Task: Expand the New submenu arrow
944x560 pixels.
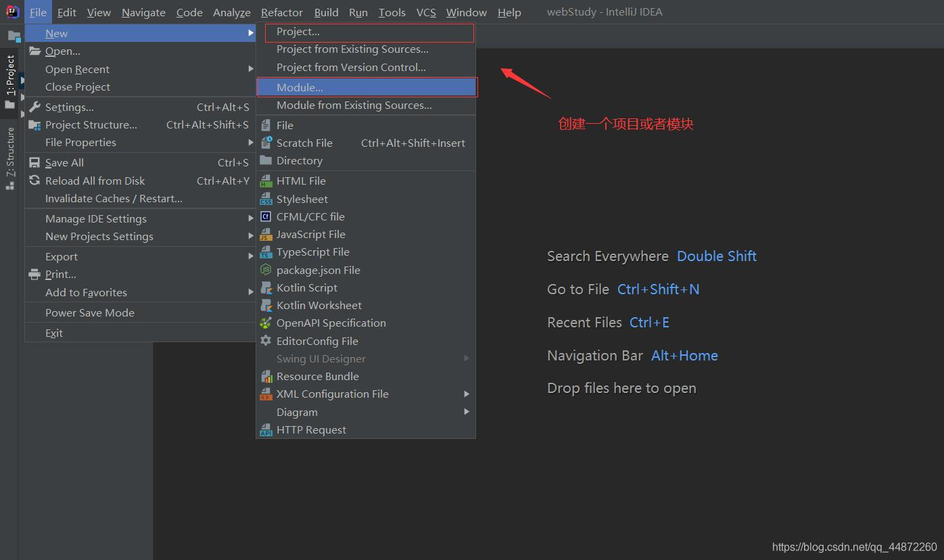Action: click(x=251, y=33)
